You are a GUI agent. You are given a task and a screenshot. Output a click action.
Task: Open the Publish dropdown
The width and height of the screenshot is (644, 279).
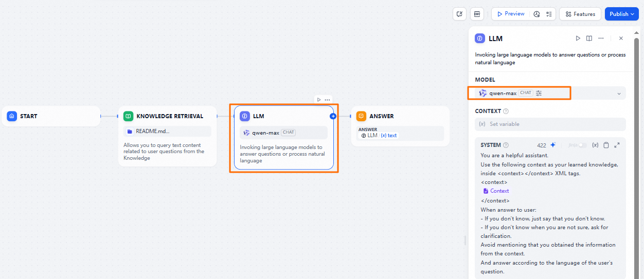click(x=621, y=14)
